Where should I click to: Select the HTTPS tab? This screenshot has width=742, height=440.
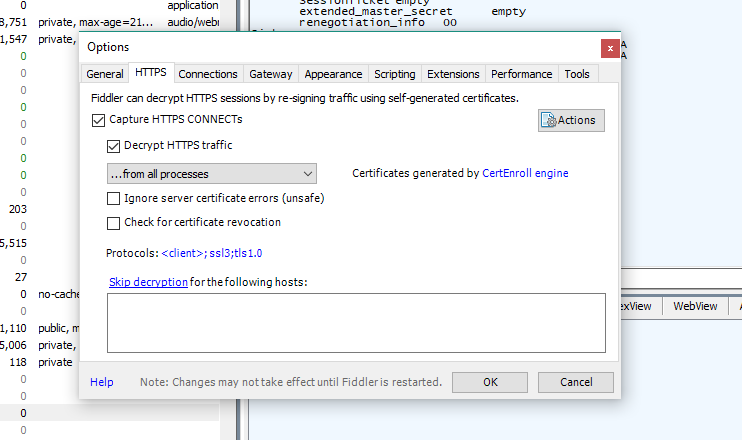tap(151, 72)
